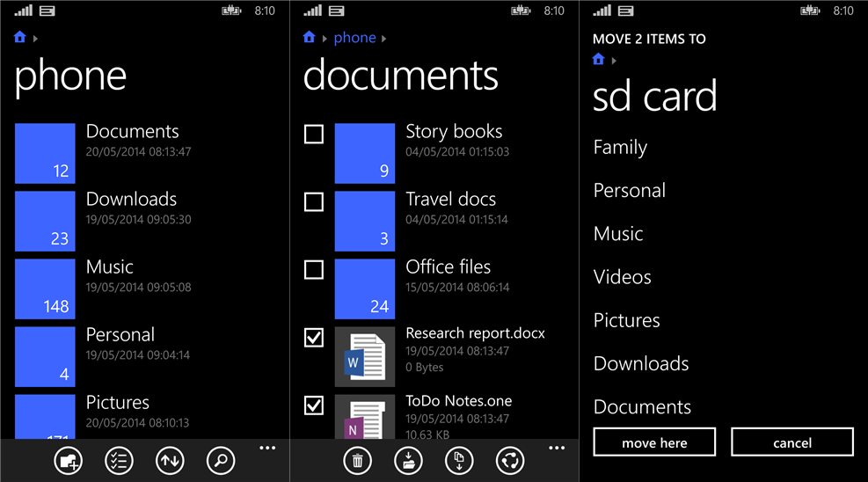This screenshot has width=868, height=482.
Task: Tap breadcrumb arrow after home in phone screen
Action: (x=35, y=39)
